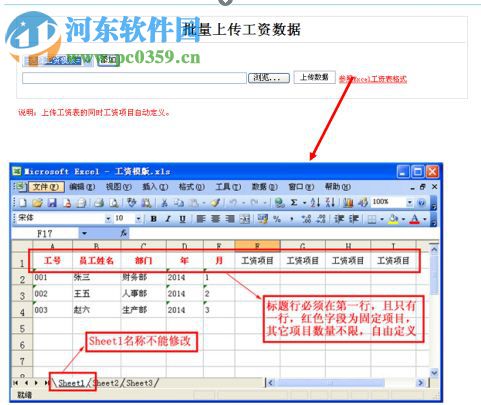Click the Increase Decimal icon
Image resolution: width=481 pixels, height=405 pixels.
[x=306, y=219]
